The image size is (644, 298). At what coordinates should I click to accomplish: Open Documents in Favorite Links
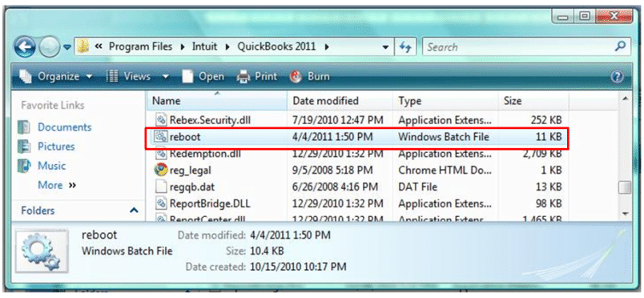[x=65, y=127]
